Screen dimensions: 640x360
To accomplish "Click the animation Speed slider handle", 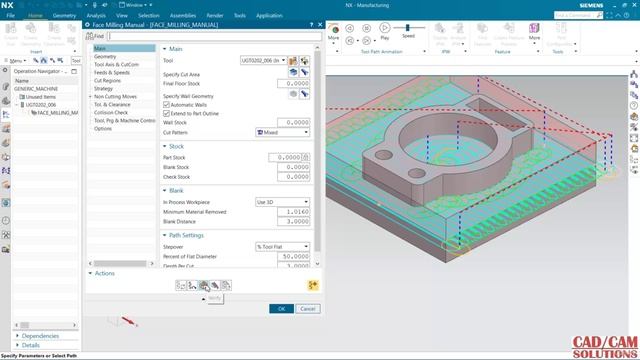I will tap(407, 27).
